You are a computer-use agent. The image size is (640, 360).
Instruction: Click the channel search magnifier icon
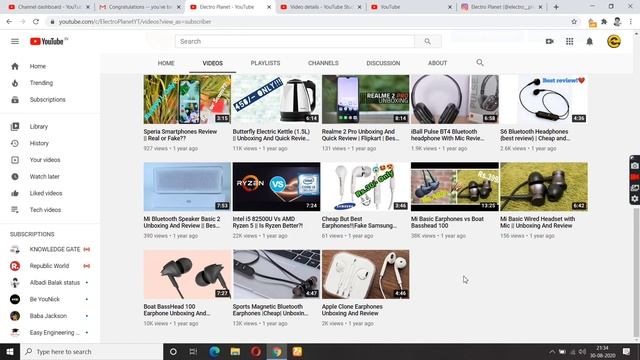coord(480,63)
